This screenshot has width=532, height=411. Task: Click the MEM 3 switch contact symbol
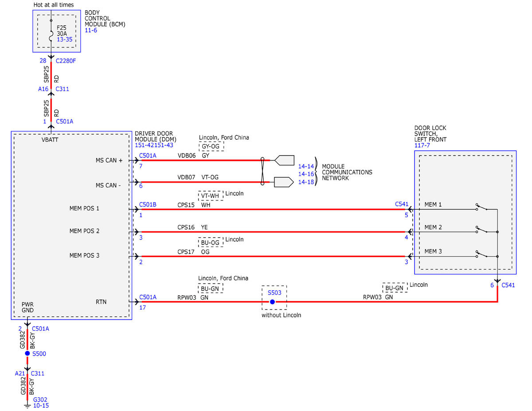point(481,254)
